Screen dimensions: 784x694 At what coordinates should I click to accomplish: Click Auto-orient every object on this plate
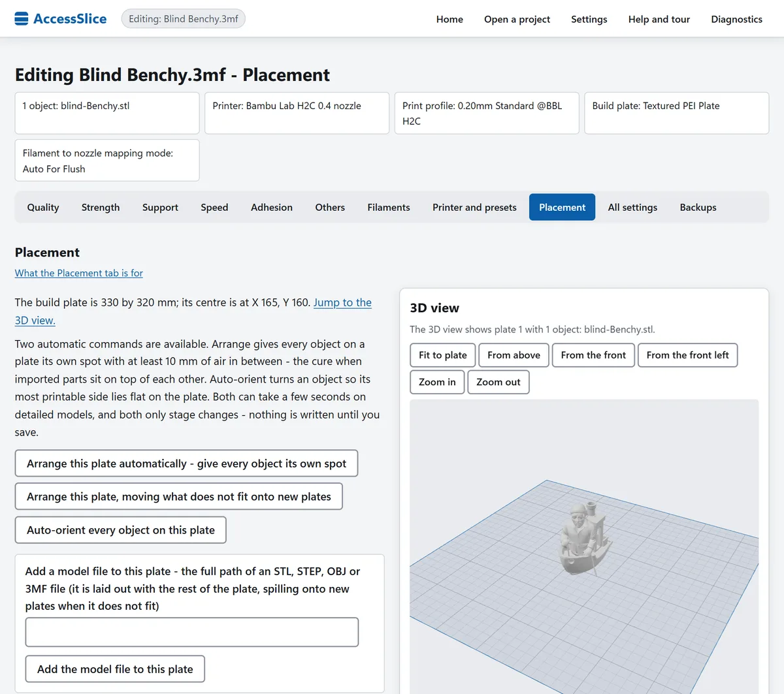coord(120,530)
